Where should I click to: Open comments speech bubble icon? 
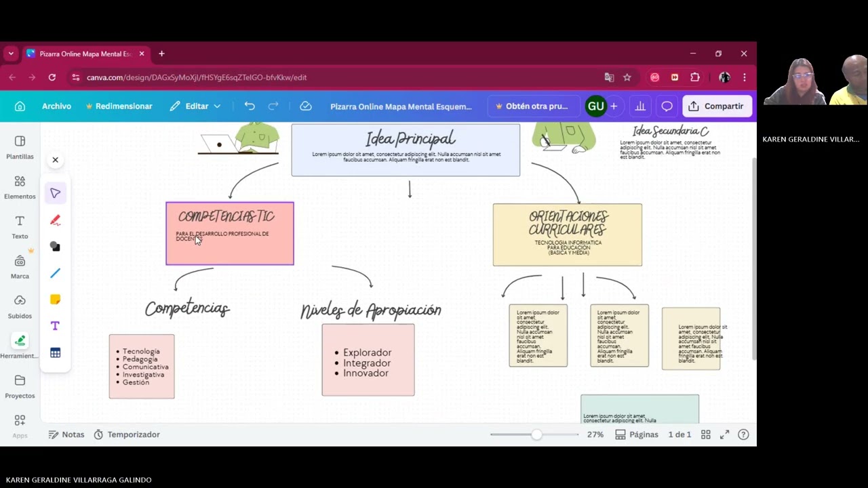coord(667,106)
